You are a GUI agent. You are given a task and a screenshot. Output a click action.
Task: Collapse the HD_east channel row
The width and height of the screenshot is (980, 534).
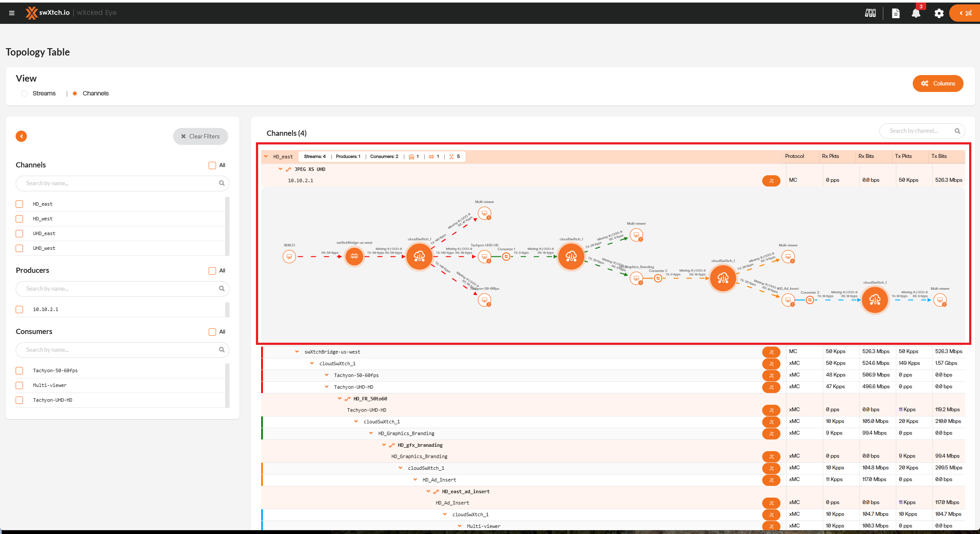point(266,157)
